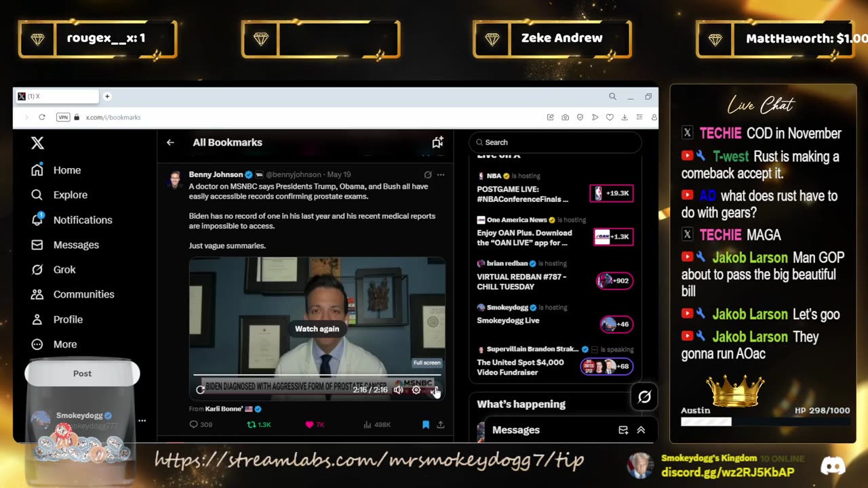Open browser heart bookmarks icon
868x488 pixels.
610,117
